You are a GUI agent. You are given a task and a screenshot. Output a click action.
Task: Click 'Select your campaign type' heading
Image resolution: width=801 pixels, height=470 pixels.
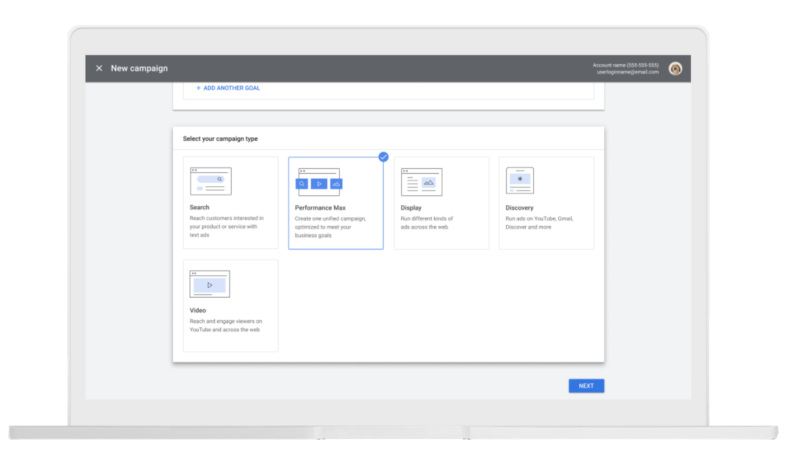click(220, 138)
